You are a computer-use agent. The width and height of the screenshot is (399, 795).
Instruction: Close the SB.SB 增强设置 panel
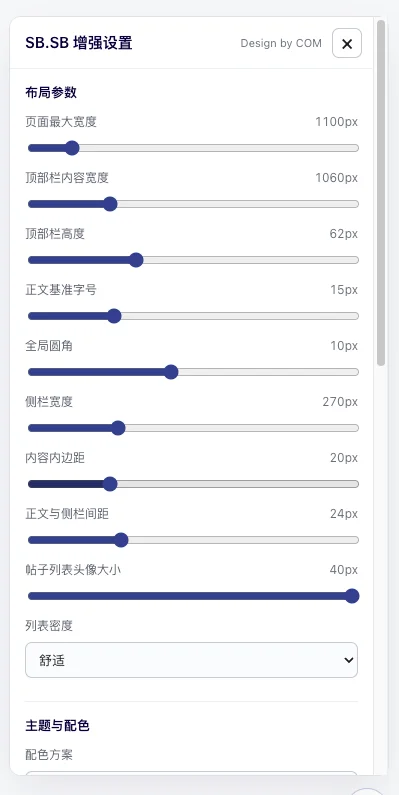point(347,44)
